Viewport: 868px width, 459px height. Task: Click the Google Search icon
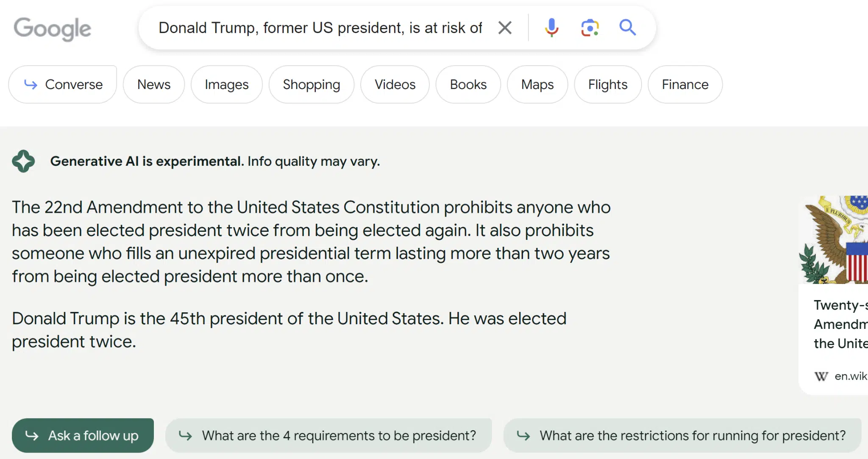coord(627,27)
